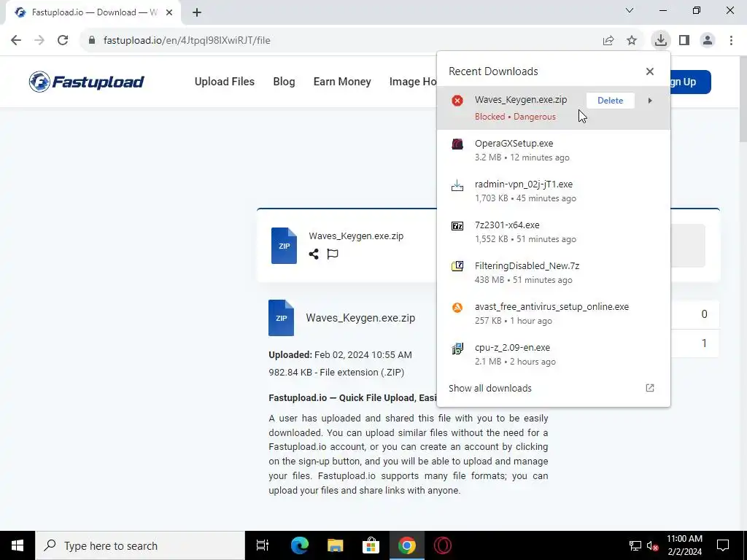Open the Blog nav link

(x=284, y=82)
